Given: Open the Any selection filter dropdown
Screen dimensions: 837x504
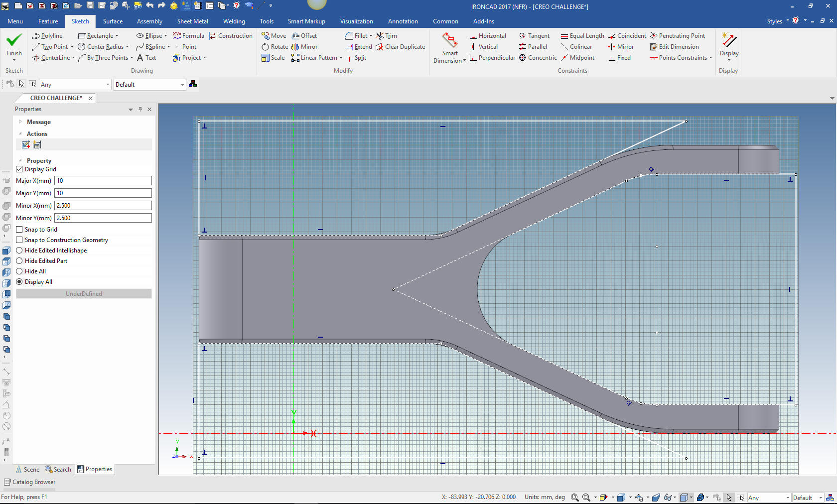Looking at the screenshot, I should coord(107,85).
